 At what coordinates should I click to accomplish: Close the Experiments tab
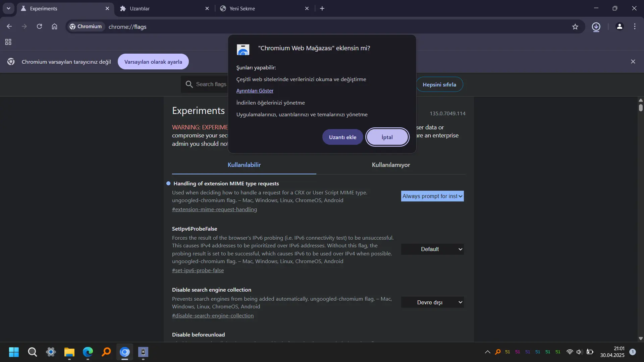(x=107, y=8)
